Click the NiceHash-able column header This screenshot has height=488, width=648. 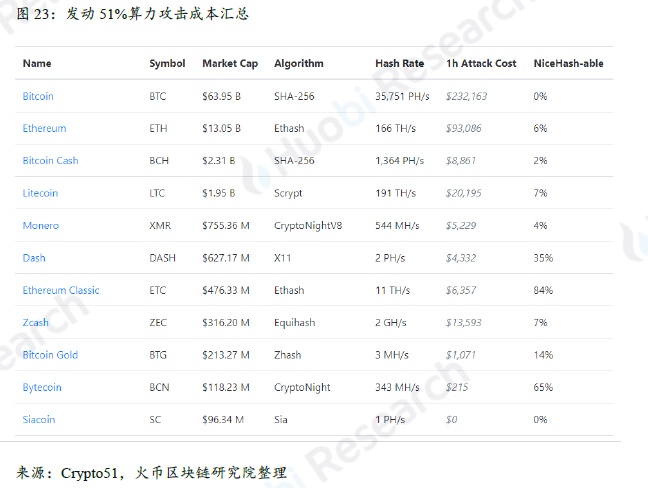(x=569, y=63)
